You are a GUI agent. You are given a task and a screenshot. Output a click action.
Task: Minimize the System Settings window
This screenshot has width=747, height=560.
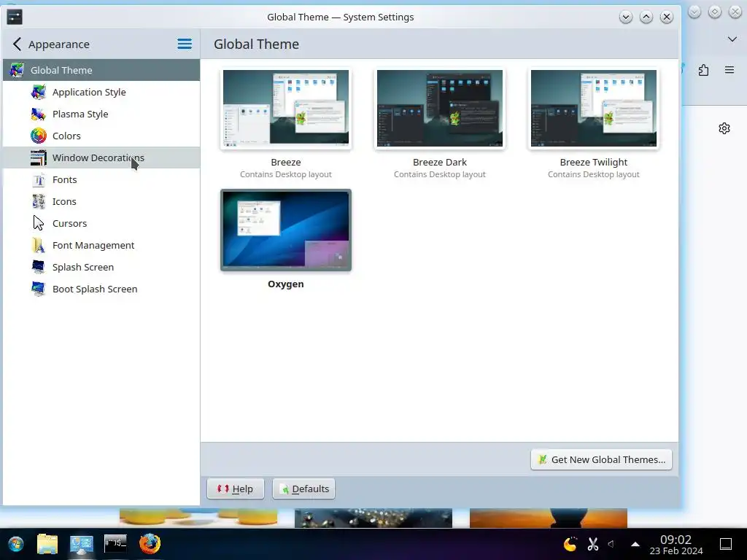625,17
